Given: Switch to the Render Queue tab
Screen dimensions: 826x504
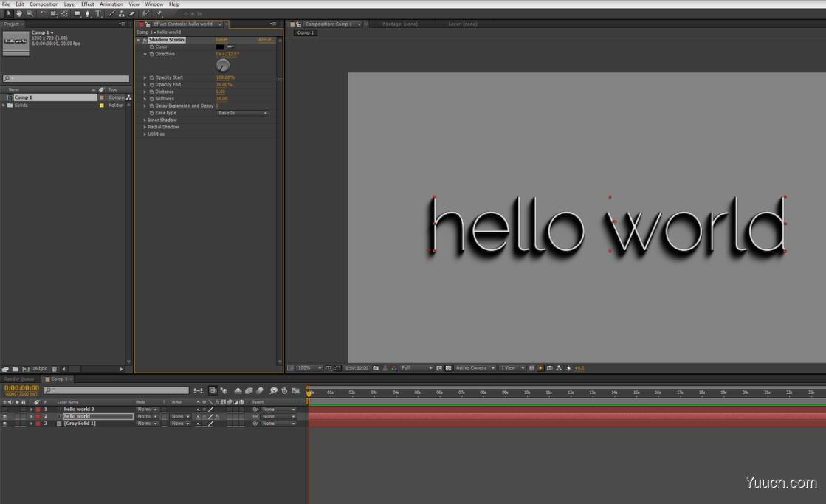Looking at the screenshot, I should 19,379.
